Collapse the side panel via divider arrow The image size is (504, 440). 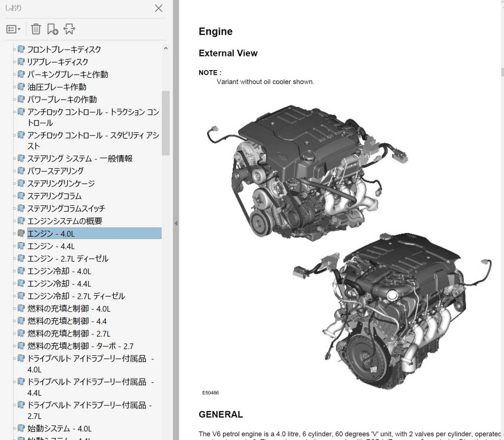176,223
